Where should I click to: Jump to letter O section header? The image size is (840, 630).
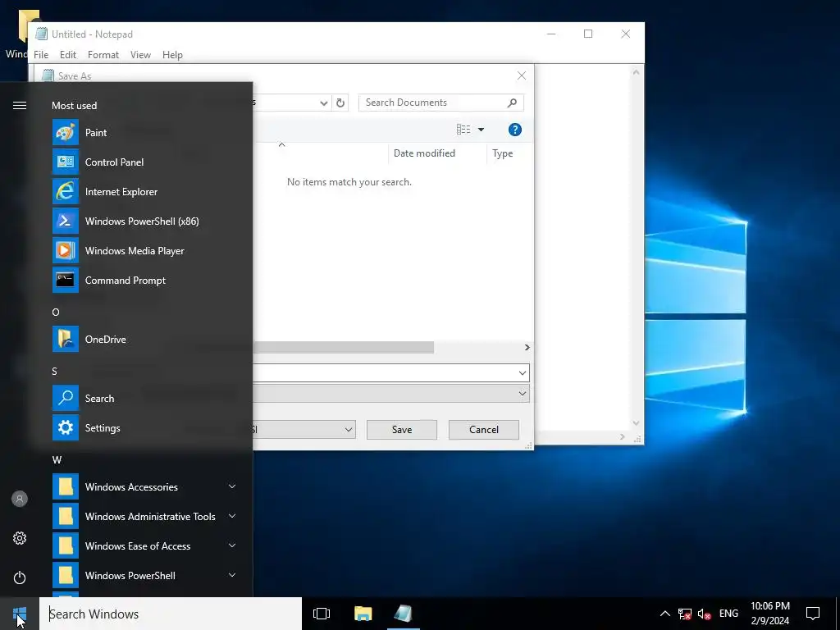click(56, 313)
